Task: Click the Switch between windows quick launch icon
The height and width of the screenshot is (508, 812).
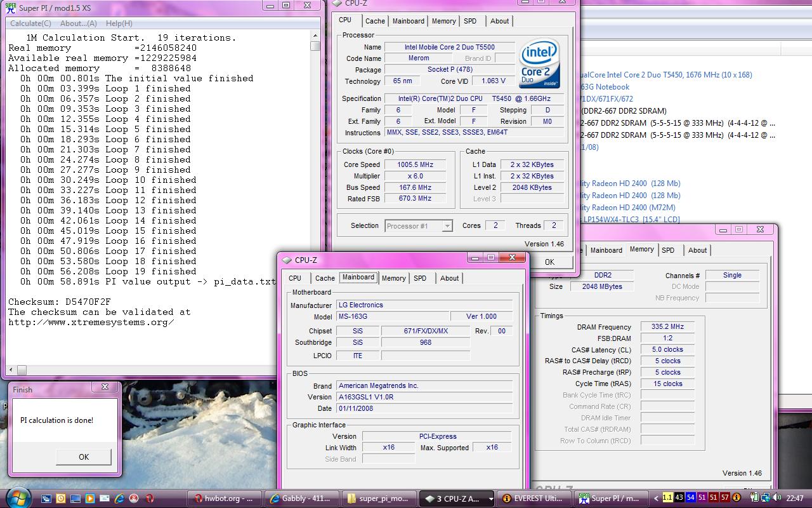Action: tap(46, 498)
